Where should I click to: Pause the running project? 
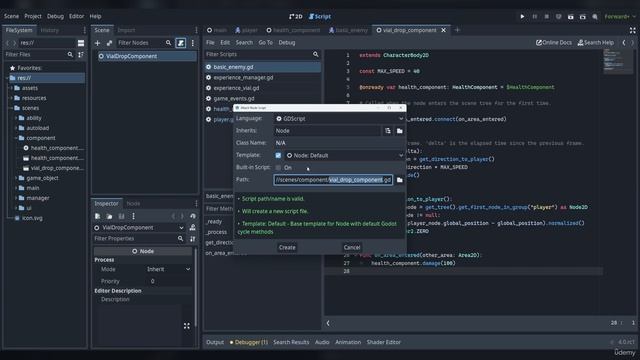pos(534,17)
